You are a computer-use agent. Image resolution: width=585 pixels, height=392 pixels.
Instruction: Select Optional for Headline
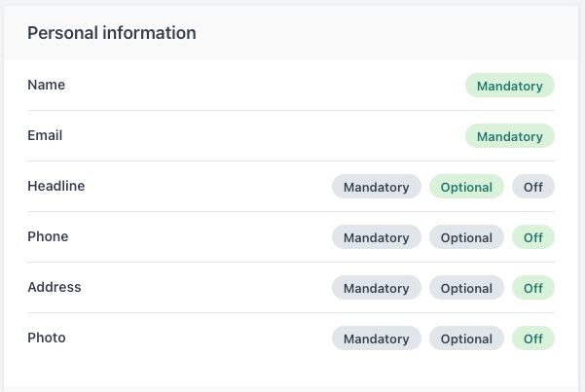click(x=466, y=187)
